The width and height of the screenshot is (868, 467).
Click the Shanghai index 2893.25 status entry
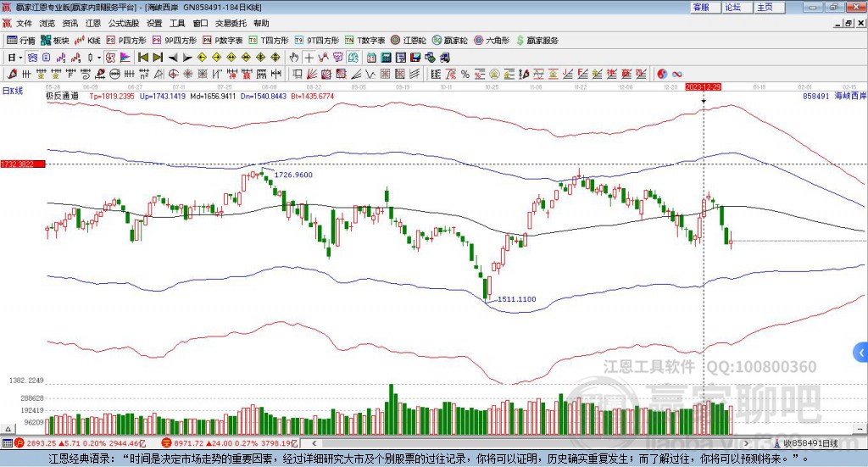80,443
